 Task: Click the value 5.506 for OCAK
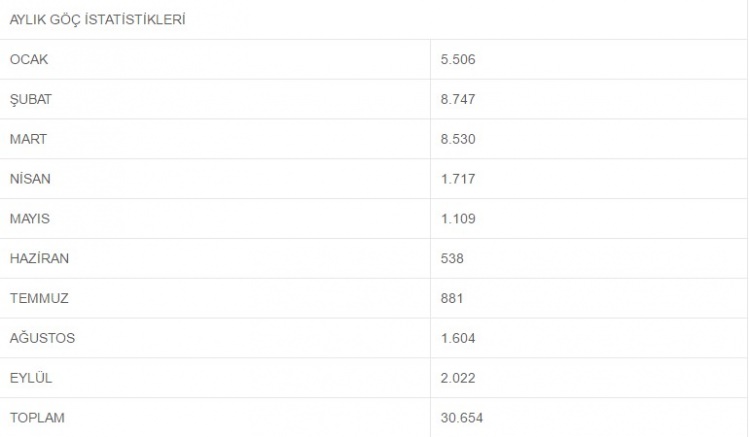(x=458, y=59)
